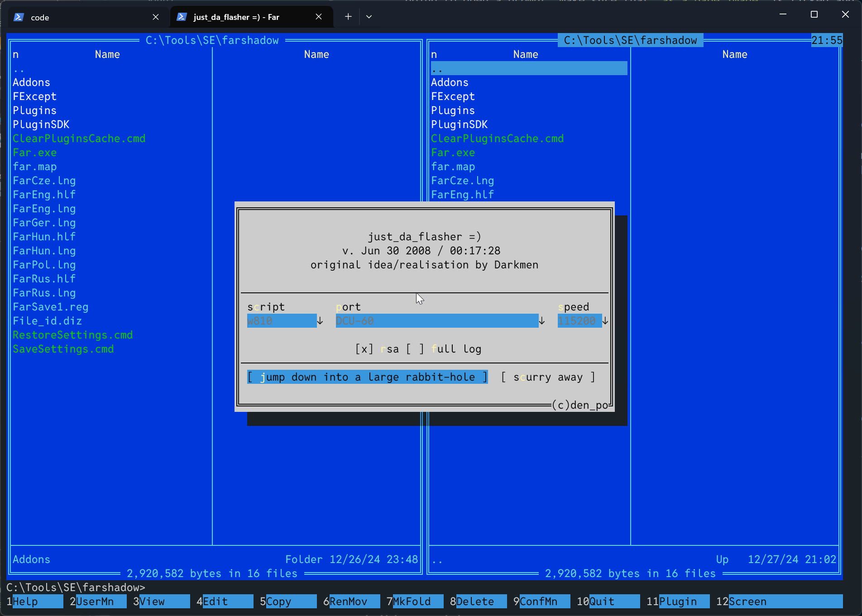Image resolution: width=862 pixels, height=616 pixels.
Task: Select Addons folder in left panel
Action: (32, 82)
